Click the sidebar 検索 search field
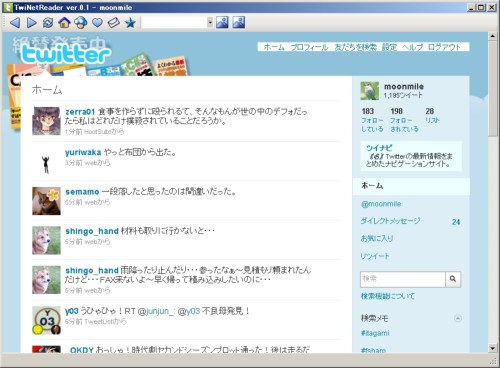 point(403,279)
